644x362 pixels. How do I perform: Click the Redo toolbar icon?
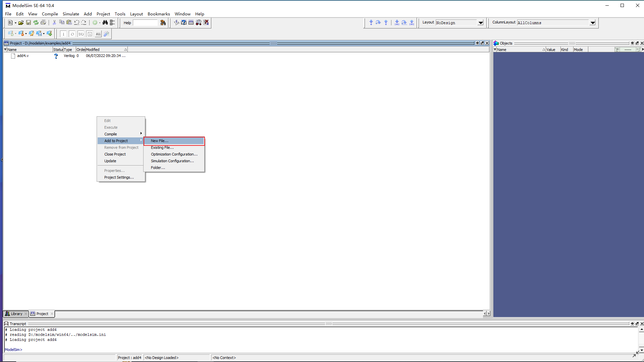click(84, 22)
